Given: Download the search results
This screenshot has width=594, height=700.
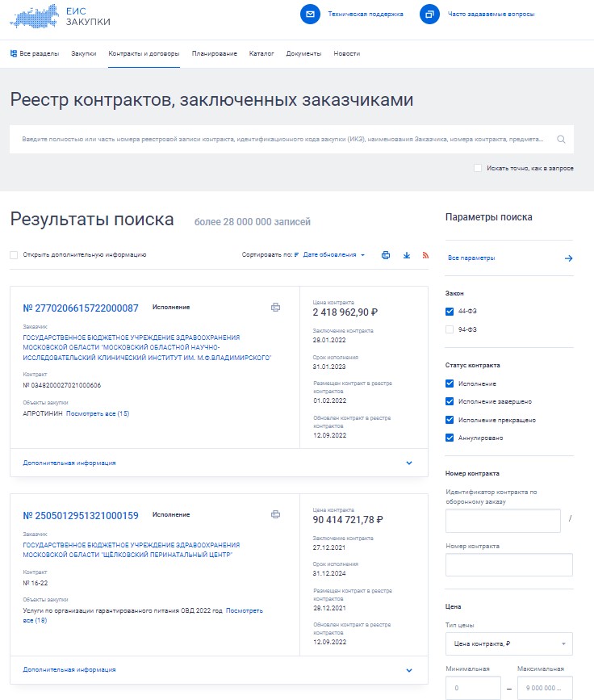Looking at the screenshot, I should 407,255.
